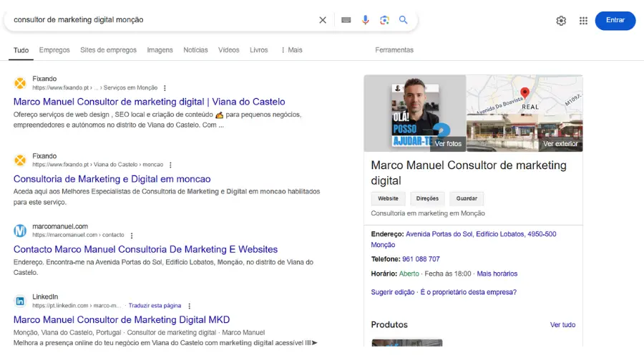Select the Tudo results tab
The height and width of the screenshot is (358, 644).
point(21,50)
